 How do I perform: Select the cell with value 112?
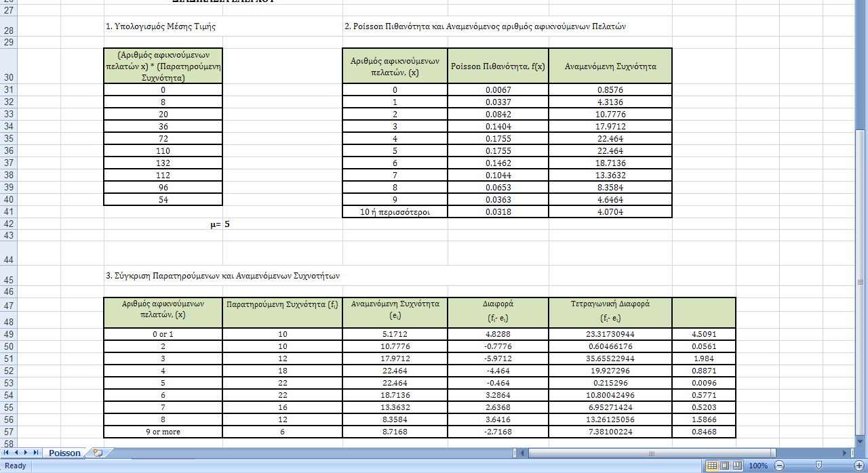click(x=163, y=176)
